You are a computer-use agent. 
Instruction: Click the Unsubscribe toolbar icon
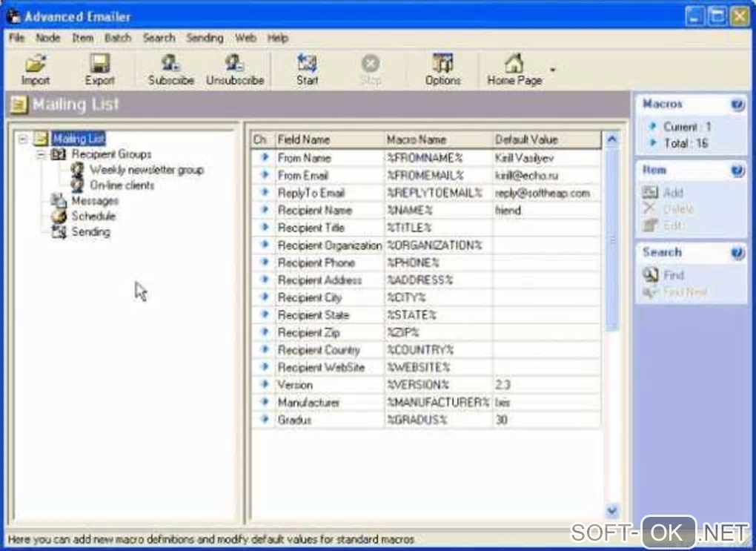click(x=234, y=63)
